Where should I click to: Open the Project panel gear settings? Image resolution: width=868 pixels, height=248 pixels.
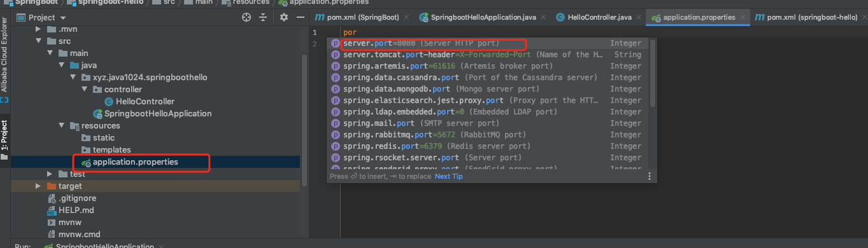click(284, 17)
